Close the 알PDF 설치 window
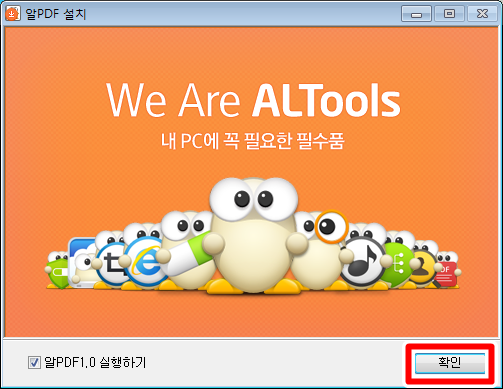Viewport: 503px width, 389px height. 482,14
